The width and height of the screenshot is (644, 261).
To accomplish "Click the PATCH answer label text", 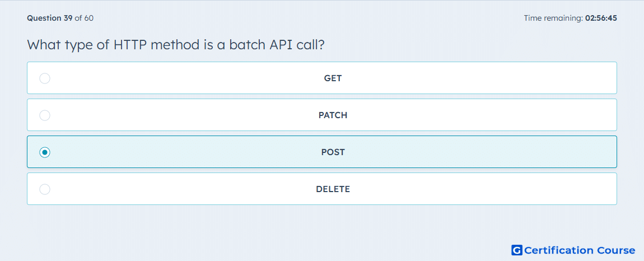I will click(x=333, y=115).
